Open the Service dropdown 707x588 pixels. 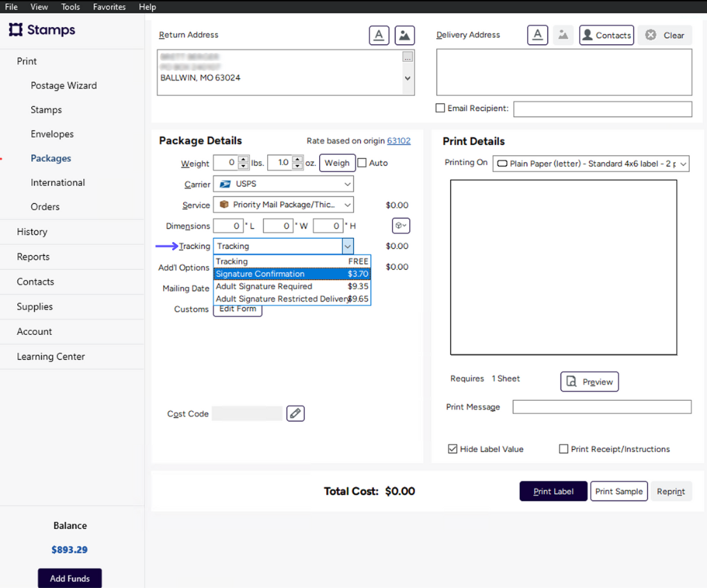(283, 205)
